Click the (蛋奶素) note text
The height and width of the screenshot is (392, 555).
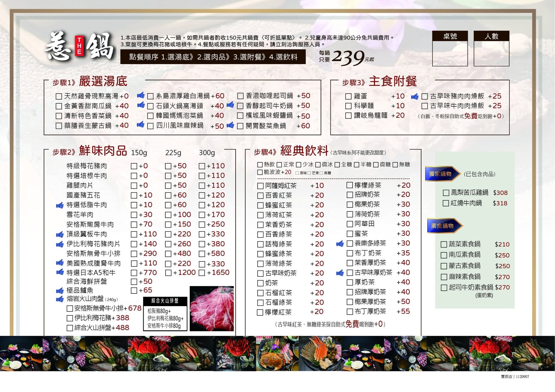click(x=484, y=295)
